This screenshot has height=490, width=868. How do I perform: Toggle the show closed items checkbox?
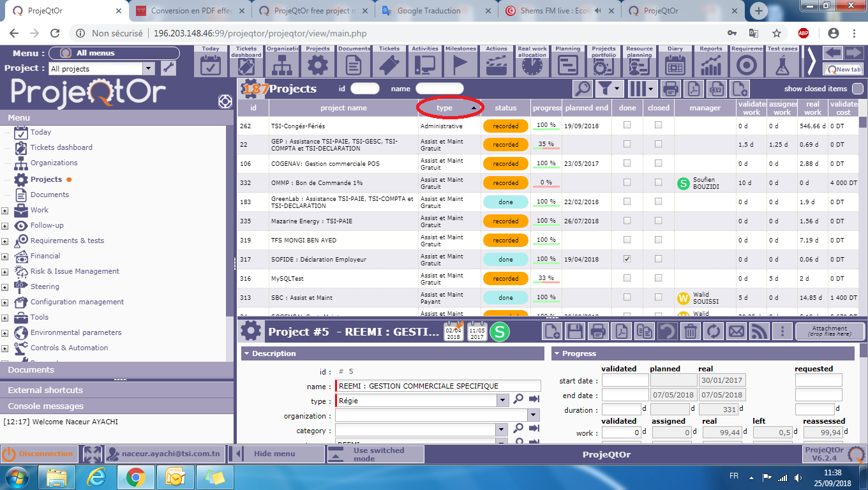[857, 89]
